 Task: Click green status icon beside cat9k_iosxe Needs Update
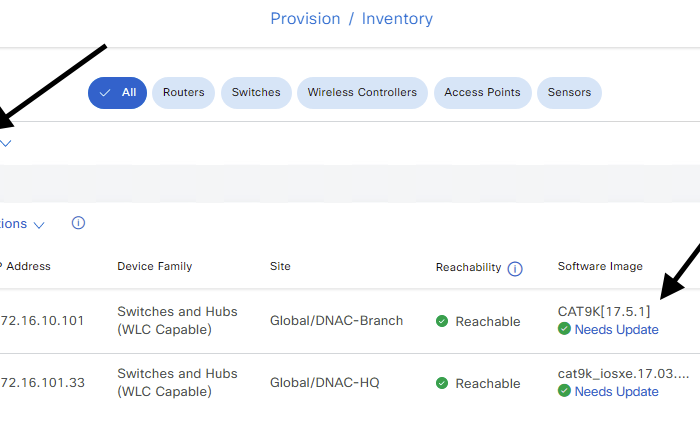click(564, 391)
